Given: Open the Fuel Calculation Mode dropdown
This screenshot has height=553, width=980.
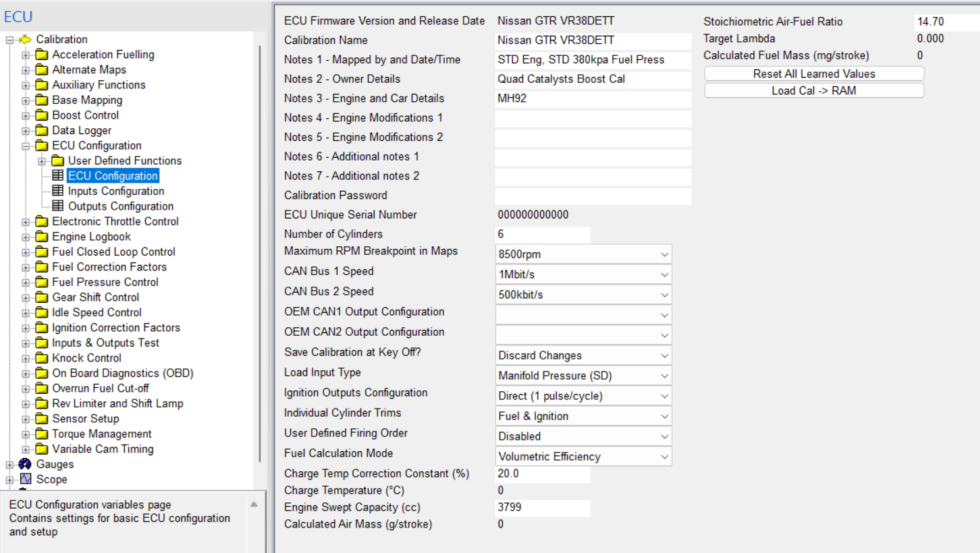Looking at the screenshot, I should (x=584, y=457).
